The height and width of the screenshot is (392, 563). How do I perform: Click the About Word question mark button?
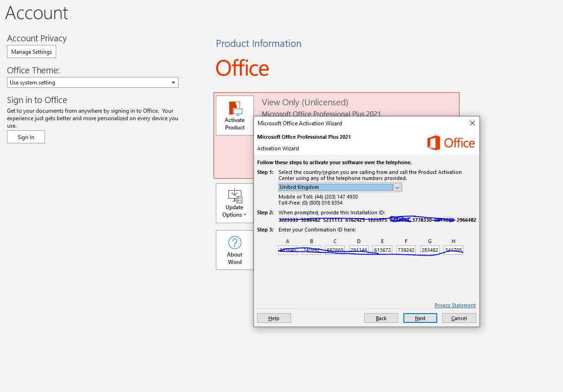point(235,250)
